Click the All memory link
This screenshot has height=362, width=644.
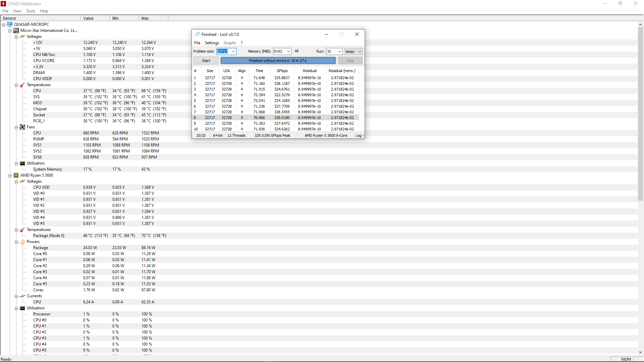point(297,51)
